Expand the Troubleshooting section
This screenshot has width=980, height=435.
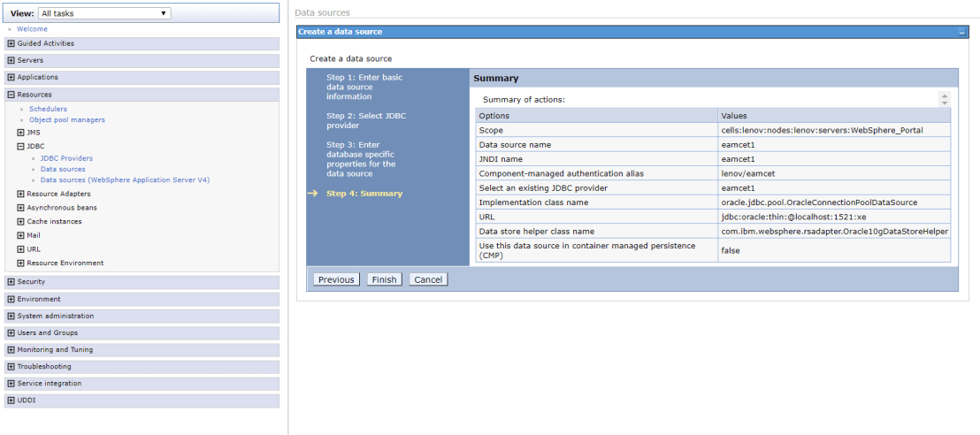point(11,367)
